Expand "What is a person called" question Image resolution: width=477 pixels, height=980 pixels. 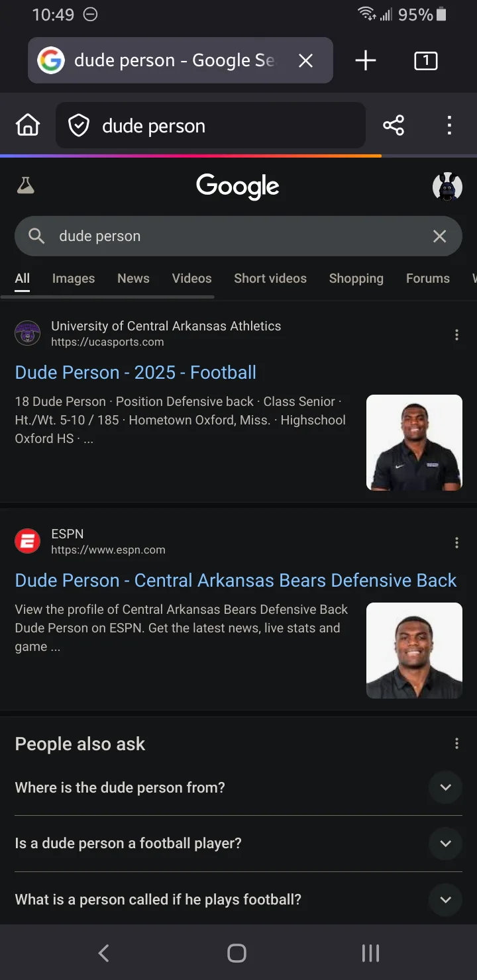(x=445, y=900)
